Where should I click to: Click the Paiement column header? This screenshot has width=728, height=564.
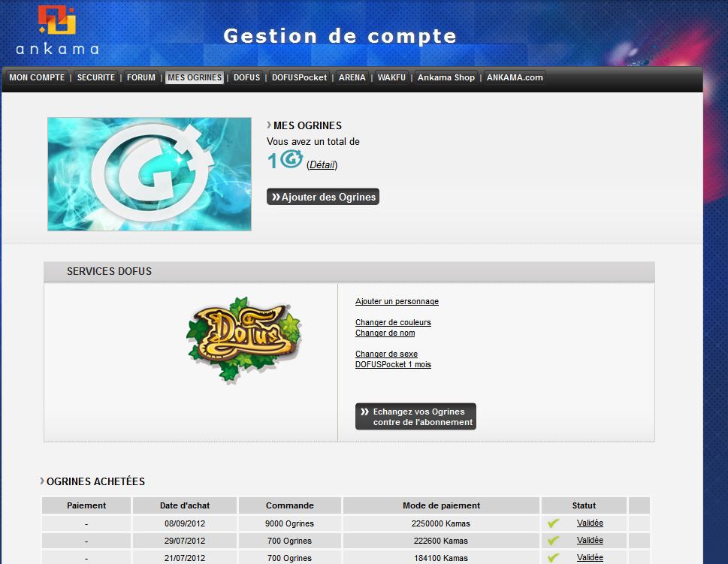86,505
